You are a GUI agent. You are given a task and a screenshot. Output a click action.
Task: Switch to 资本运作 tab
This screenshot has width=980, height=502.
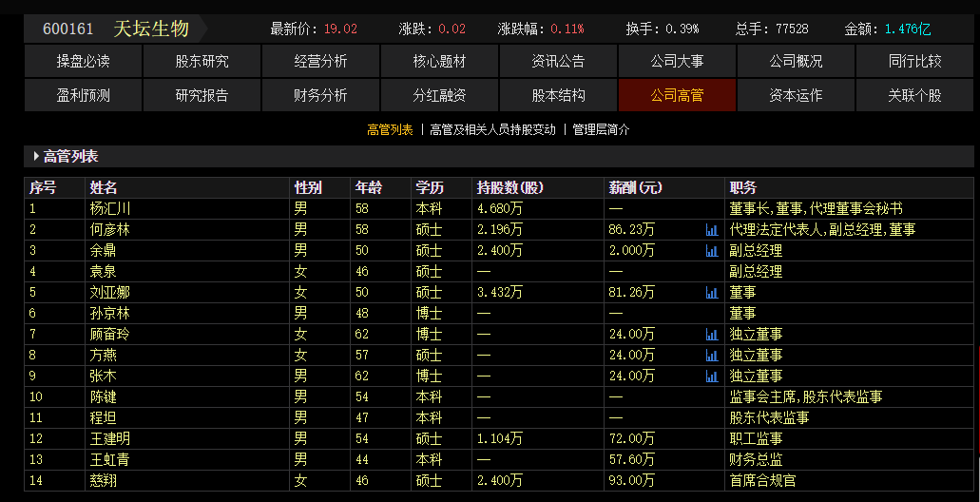796,95
